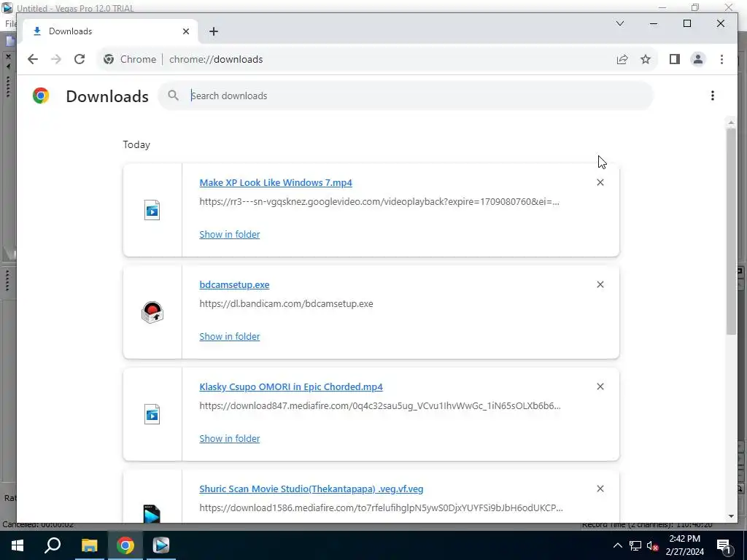The height and width of the screenshot is (560, 747).
Task: Select the Downloads browser tab
Action: 110,31
